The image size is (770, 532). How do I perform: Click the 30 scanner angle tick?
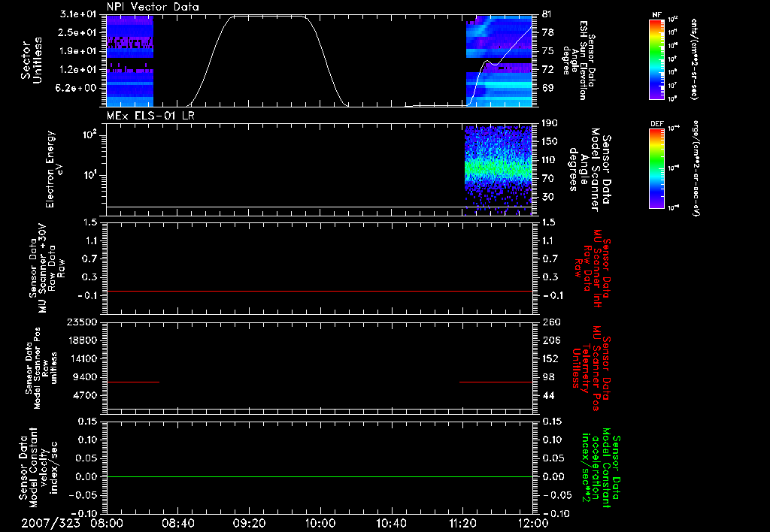547,197
